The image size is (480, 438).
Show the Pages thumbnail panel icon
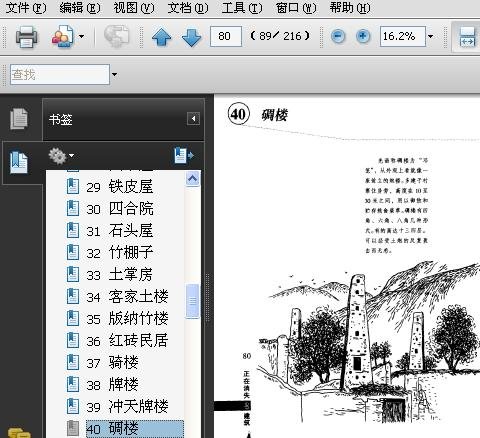pyautogui.click(x=19, y=119)
